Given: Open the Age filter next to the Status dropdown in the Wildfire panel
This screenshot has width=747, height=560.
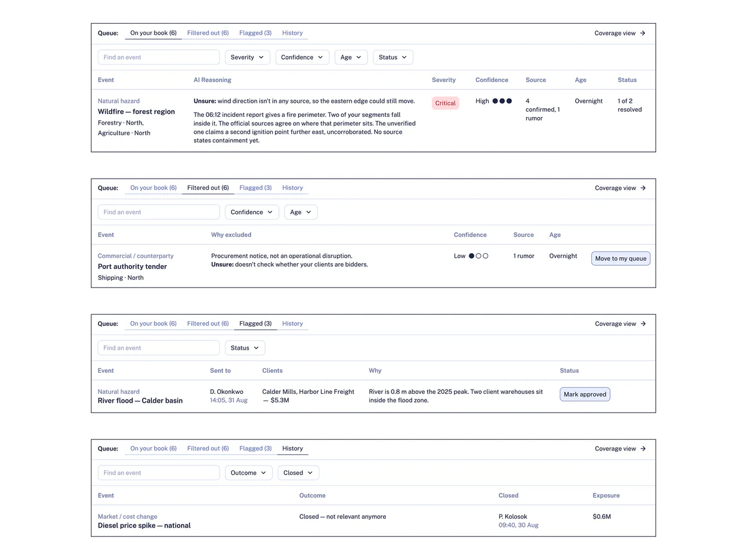Looking at the screenshot, I should pyautogui.click(x=351, y=57).
